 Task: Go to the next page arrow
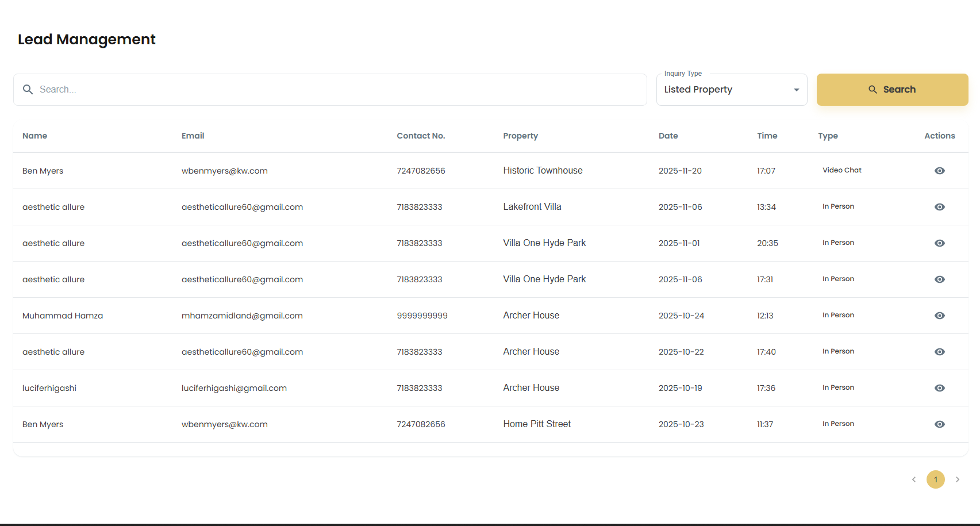click(957, 479)
